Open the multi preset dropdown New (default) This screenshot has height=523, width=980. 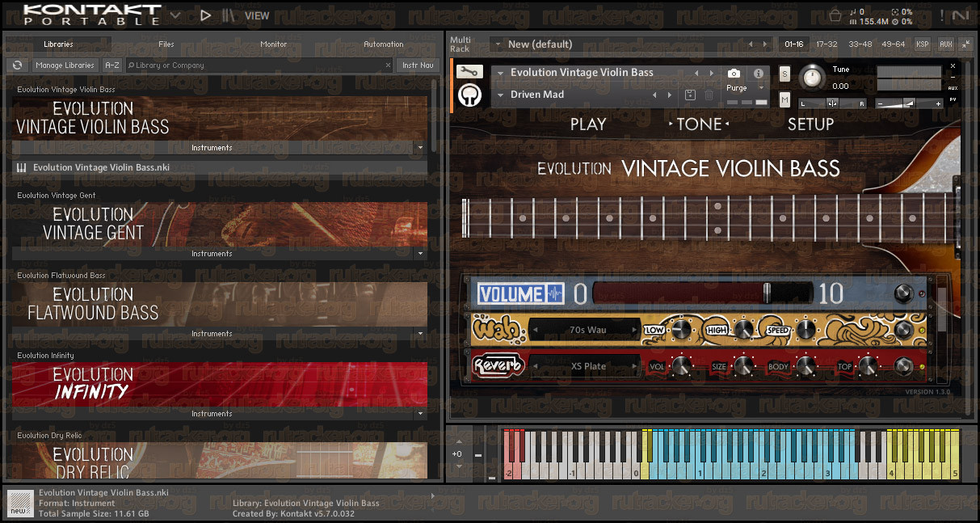point(498,44)
